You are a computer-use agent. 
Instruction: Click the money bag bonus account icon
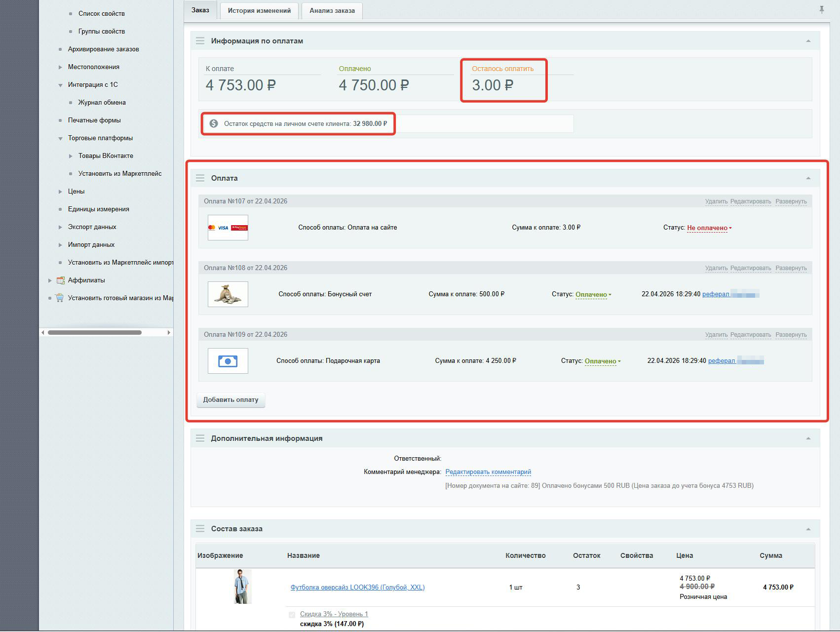pyautogui.click(x=228, y=294)
